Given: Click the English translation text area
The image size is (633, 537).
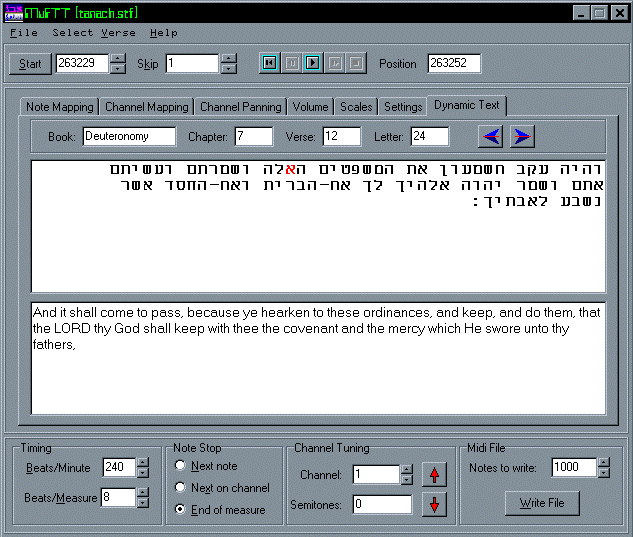Looking at the screenshot, I should 319,359.
